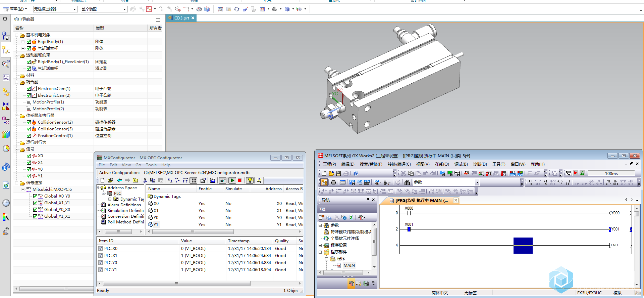Click GX Works2 ladder vertical scrollbar
The height and width of the screenshot is (298, 644).
pos(637,214)
